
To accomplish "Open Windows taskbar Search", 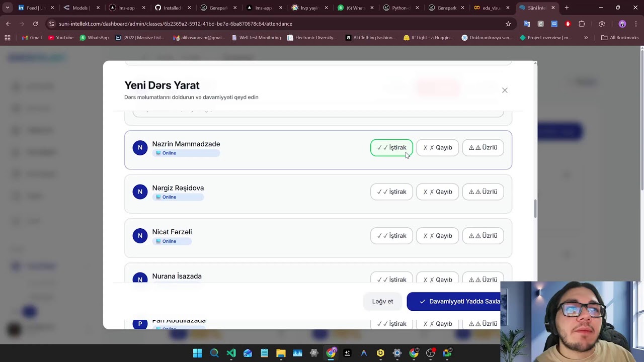I will click(x=214, y=353).
